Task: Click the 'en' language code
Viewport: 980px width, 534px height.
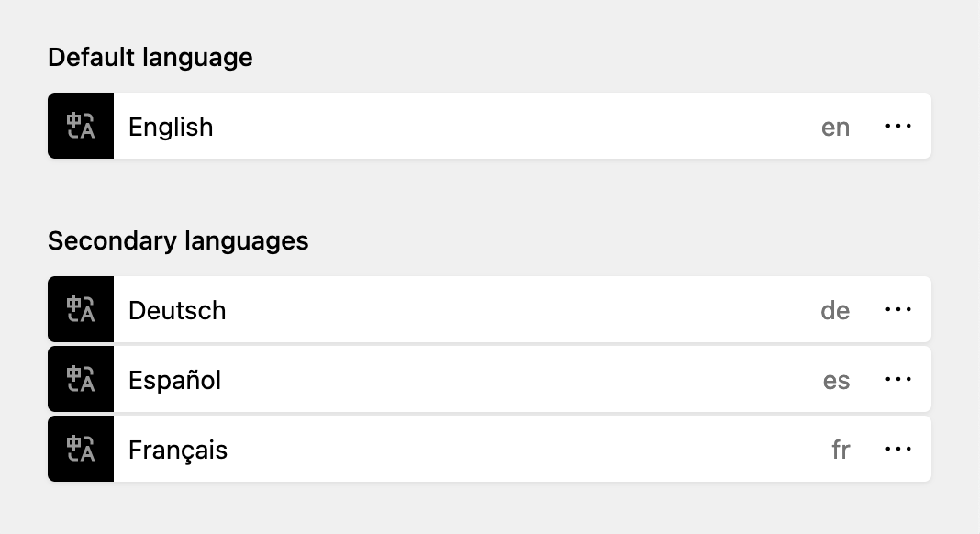Action: click(835, 128)
